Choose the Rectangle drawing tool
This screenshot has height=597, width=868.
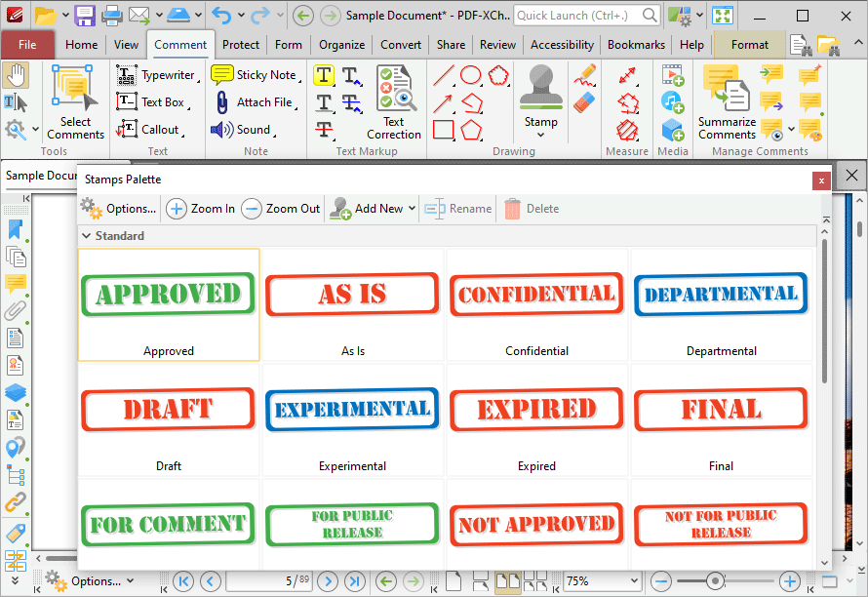[x=444, y=130]
